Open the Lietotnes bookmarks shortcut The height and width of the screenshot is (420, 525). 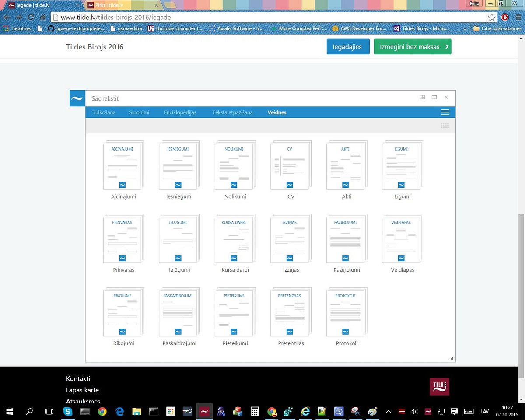point(17,28)
